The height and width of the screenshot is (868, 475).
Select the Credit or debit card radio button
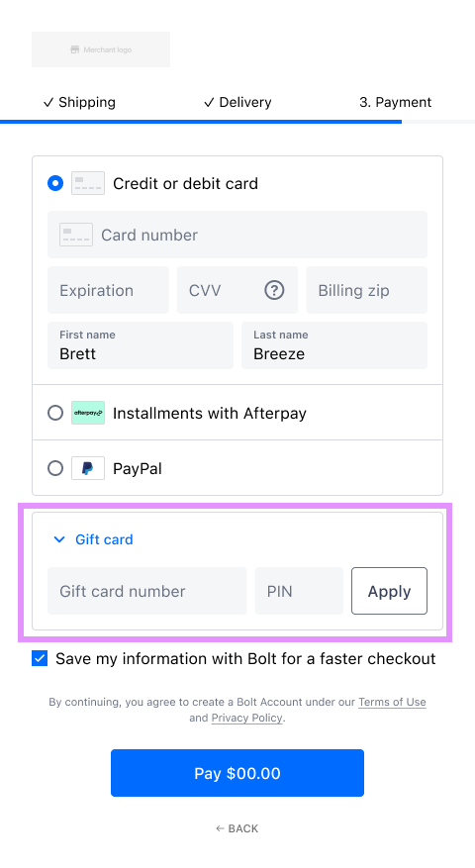point(55,183)
